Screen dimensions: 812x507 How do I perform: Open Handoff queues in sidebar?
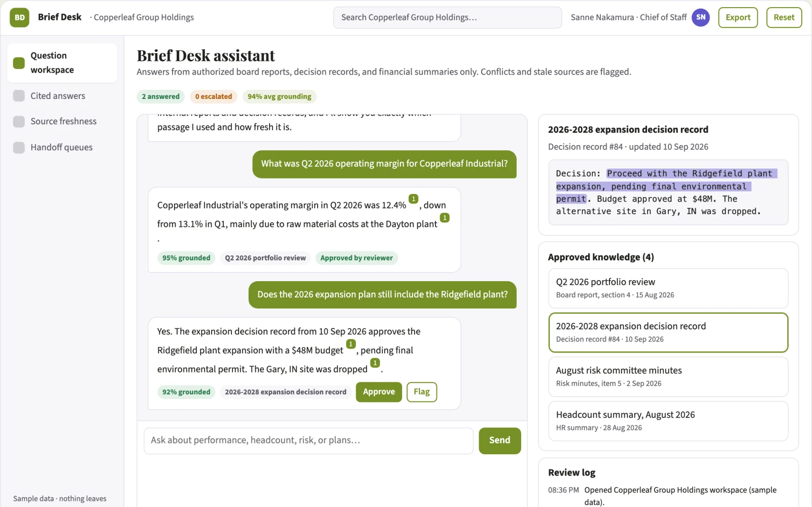[62, 147]
